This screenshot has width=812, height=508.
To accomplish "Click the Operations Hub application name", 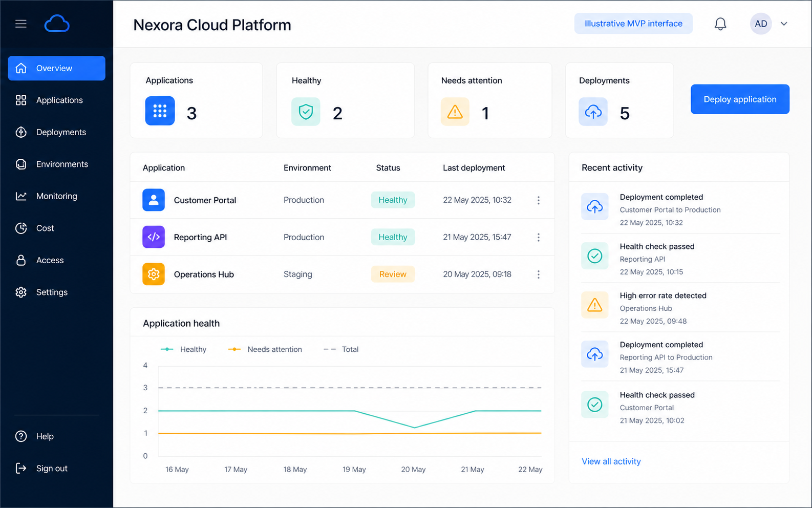I will tap(204, 274).
